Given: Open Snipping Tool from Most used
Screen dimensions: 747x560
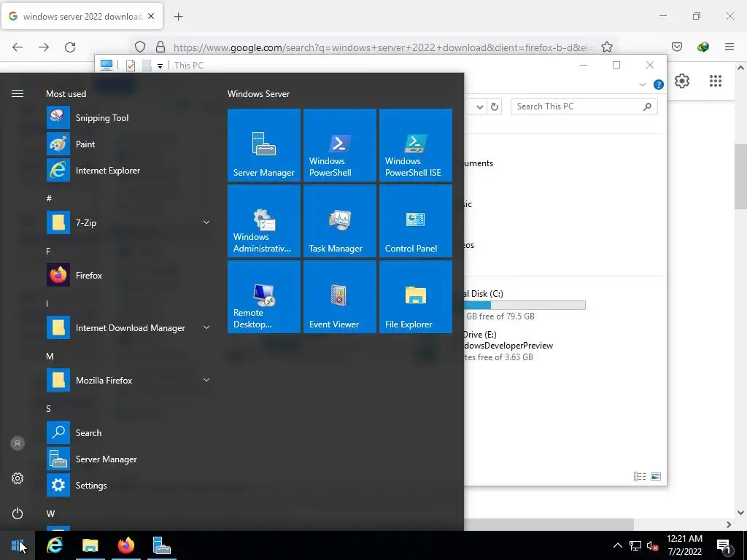Looking at the screenshot, I should point(128,117).
